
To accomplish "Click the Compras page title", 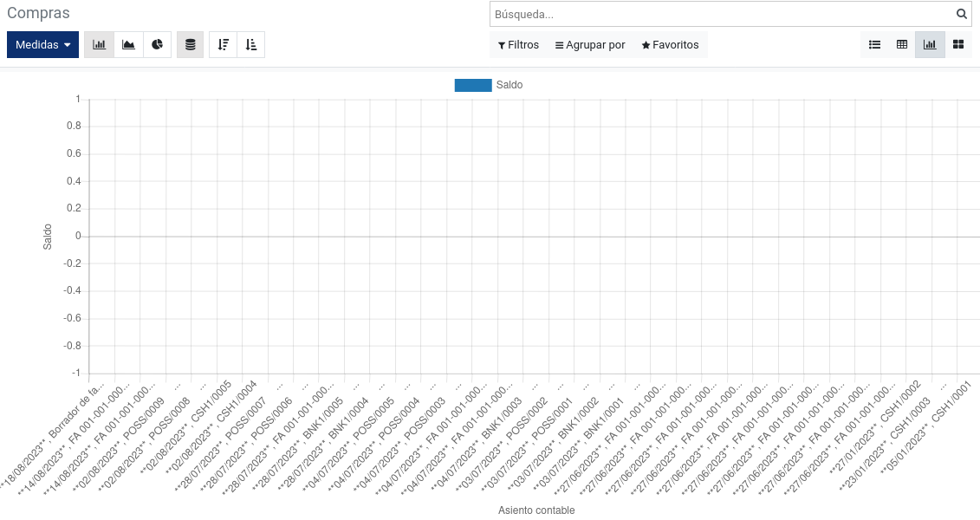I will (x=38, y=12).
